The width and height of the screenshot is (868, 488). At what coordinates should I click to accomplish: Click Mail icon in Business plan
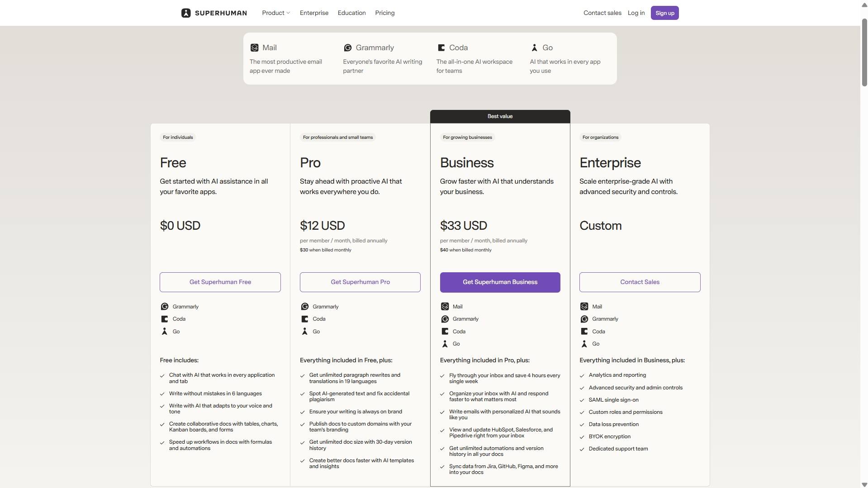(x=445, y=307)
